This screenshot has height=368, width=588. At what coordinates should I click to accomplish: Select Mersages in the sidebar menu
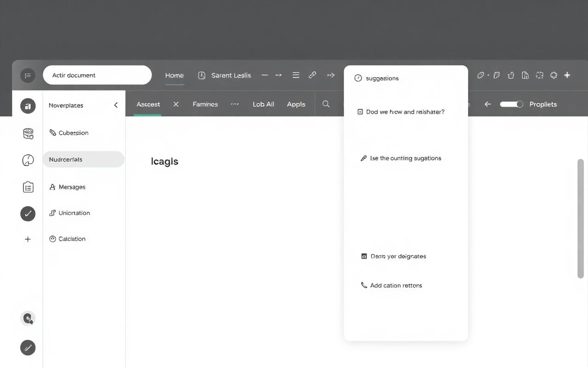[x=72, y=187]
